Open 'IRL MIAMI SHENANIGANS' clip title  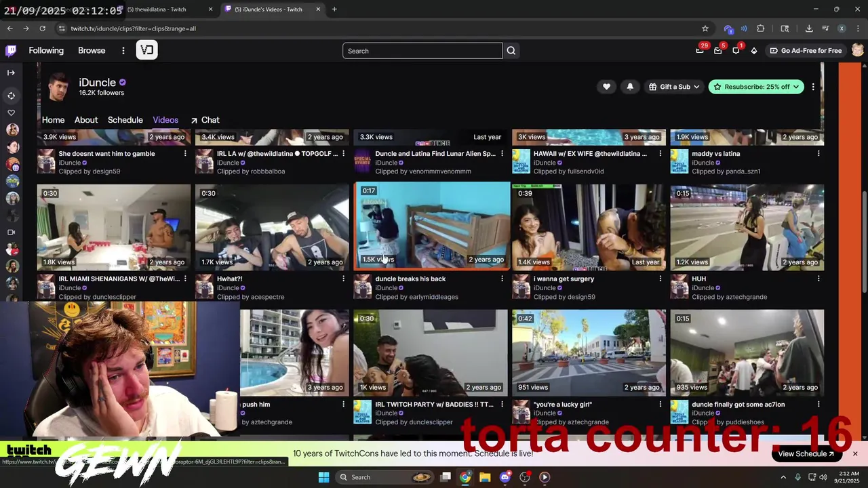coord(119,279)
